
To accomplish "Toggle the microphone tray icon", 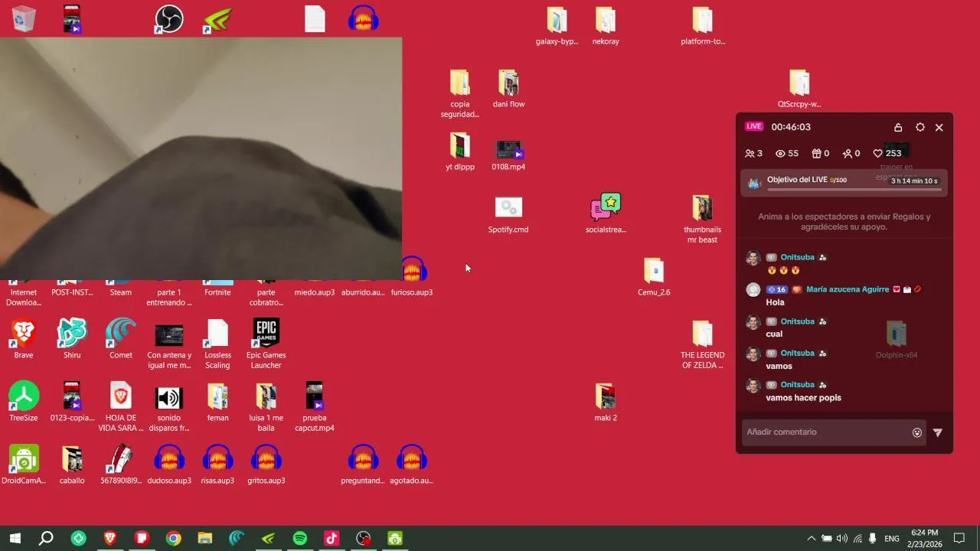I will [x=872, y=539].
